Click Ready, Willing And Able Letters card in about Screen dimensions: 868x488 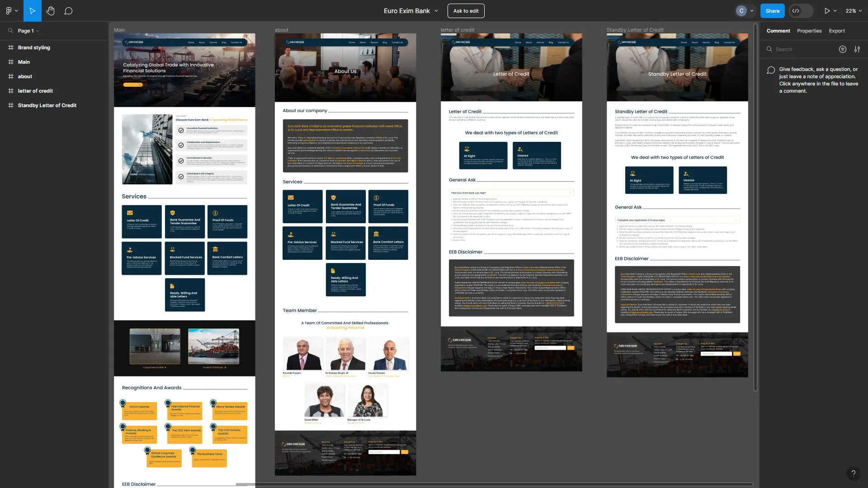[x=345, y=280]
